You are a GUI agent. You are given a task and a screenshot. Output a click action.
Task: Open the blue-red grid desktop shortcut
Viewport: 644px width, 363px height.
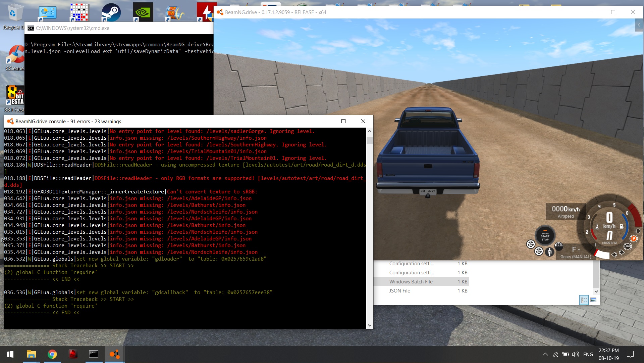79,12
